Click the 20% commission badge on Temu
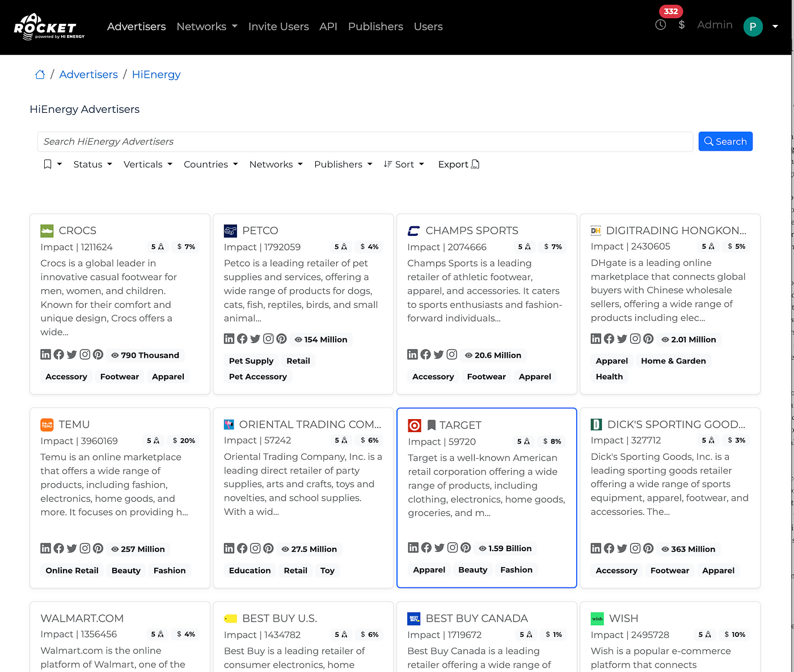 point(184,441)
